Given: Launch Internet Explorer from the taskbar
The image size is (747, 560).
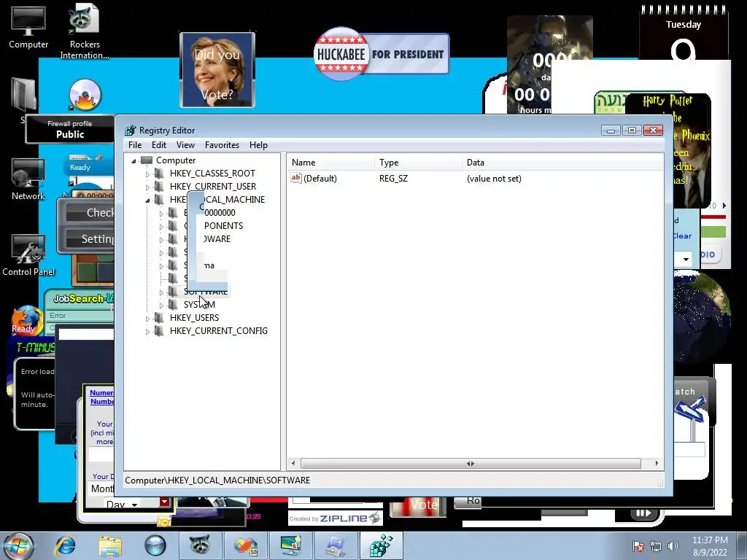Looking at the screenshot, I should coord(65,545).
